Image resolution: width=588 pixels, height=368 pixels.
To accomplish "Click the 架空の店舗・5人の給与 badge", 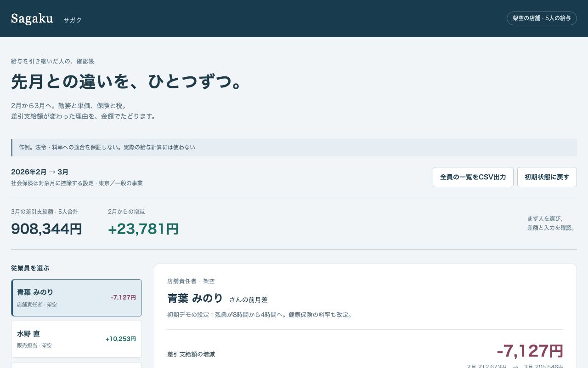I will [542, 18].
